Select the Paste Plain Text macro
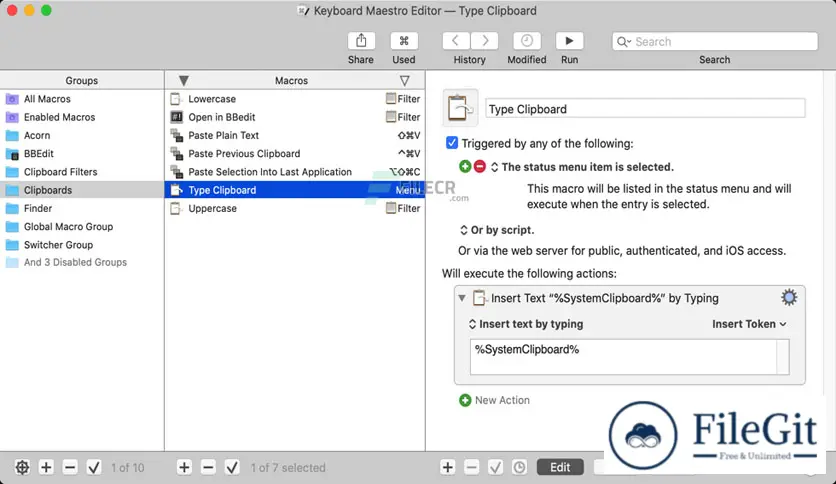 tap(295, 135)
